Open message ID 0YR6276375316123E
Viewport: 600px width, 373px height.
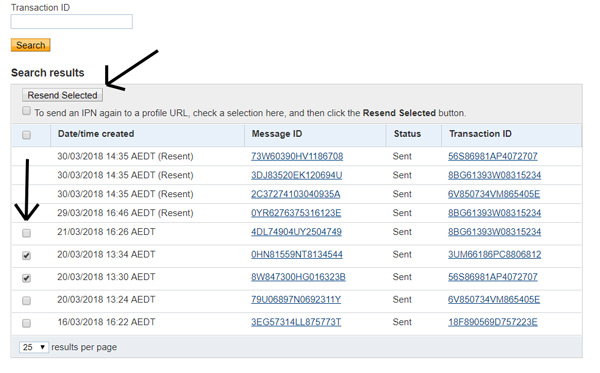[x=296, y=213]
